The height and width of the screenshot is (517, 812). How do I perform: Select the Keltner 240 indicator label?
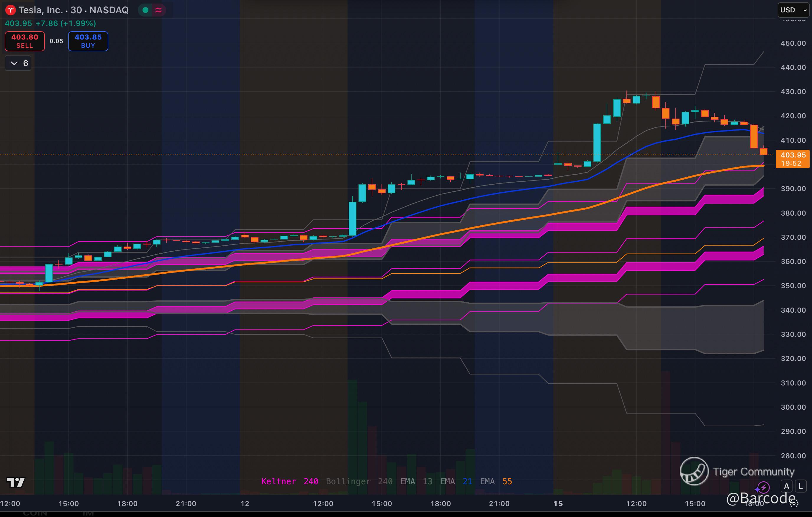(289, 481)
